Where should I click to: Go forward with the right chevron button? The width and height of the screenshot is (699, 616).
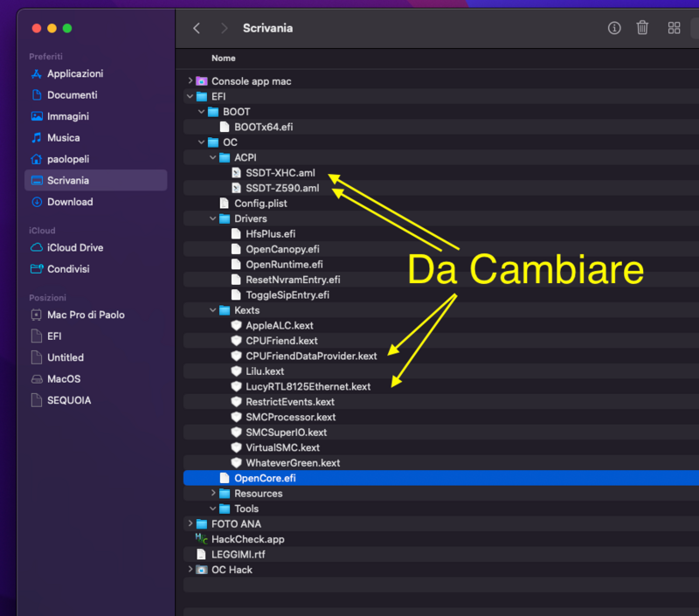(x=224, y=29)
